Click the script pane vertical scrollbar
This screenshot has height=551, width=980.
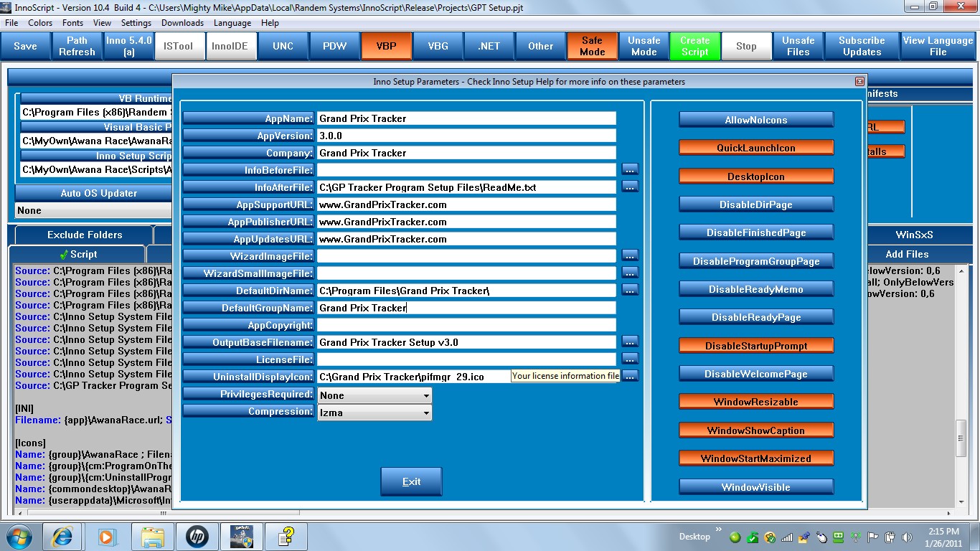[961, 387]
